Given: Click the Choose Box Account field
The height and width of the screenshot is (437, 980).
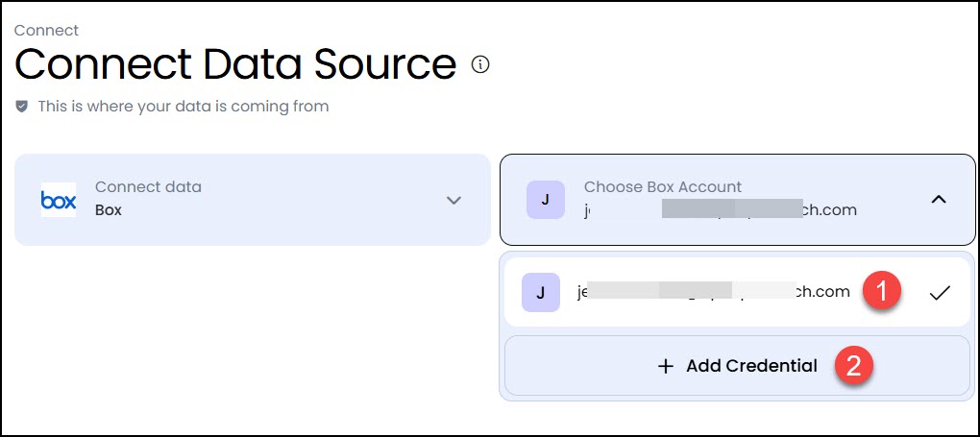Looking at the screenshot, I should click(x=738, y=200).
